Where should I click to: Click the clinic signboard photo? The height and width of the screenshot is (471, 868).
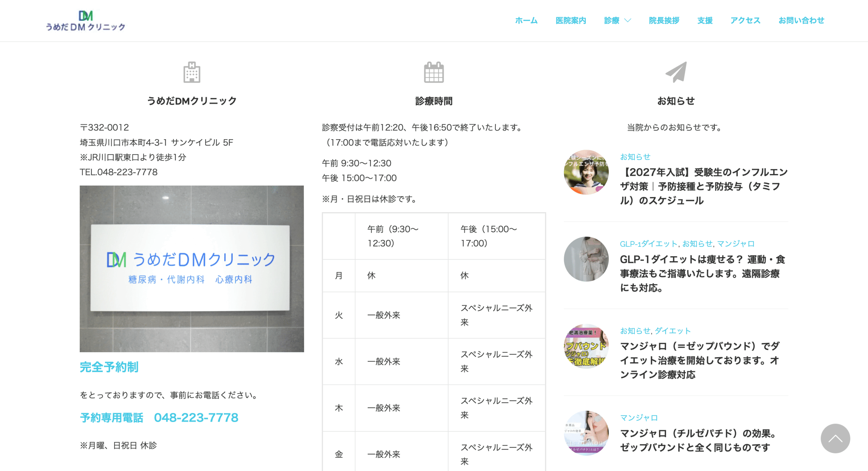point(192,268)
